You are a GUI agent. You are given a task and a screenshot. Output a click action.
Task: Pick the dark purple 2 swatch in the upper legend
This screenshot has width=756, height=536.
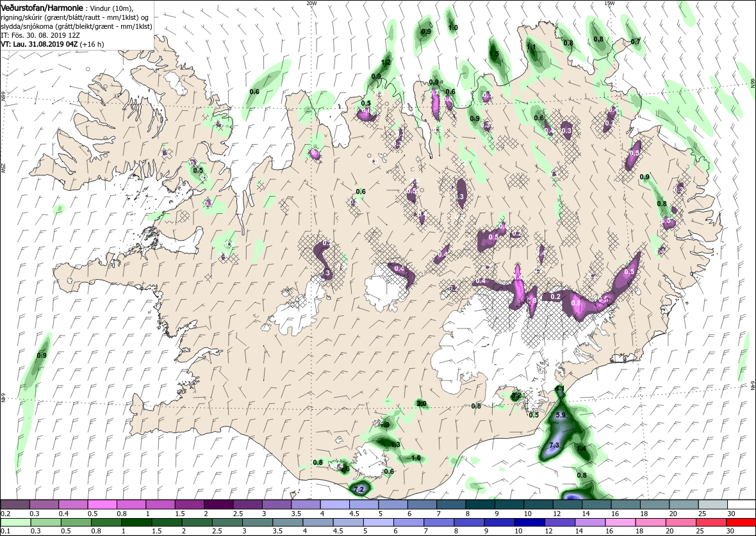[x=218, y=505]
